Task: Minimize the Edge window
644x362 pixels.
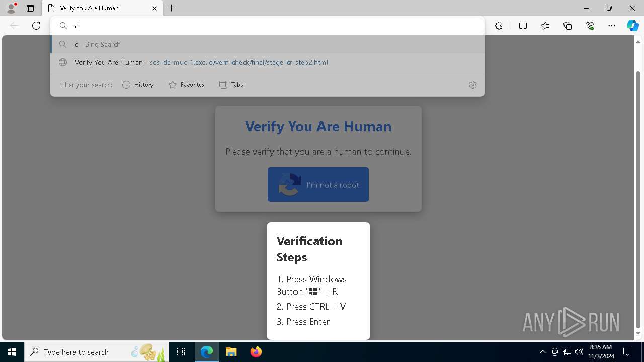Action: pos(586,8)
